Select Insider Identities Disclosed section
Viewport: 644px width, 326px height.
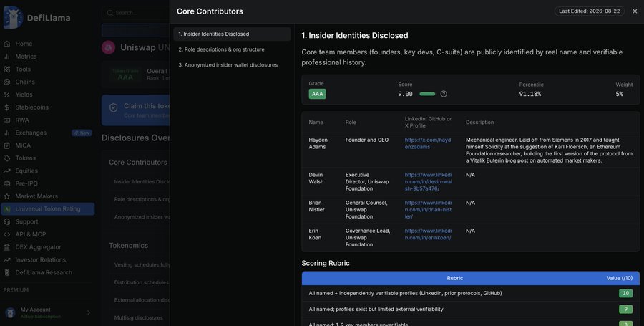coord(232,34)
